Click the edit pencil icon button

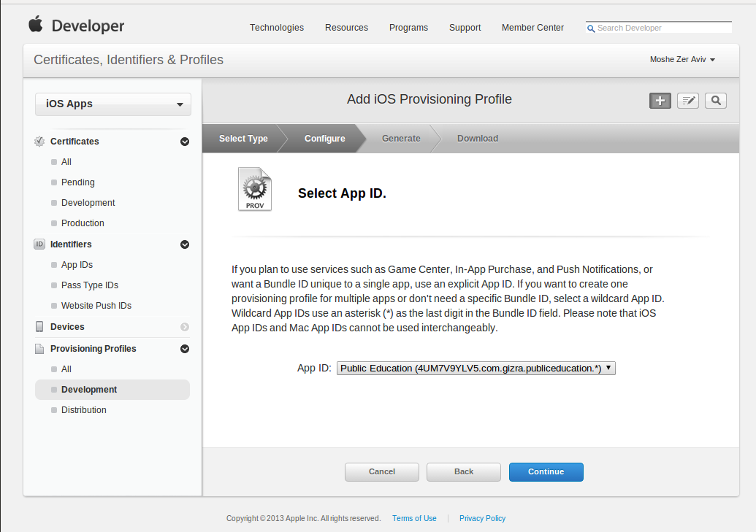point(688,101)
